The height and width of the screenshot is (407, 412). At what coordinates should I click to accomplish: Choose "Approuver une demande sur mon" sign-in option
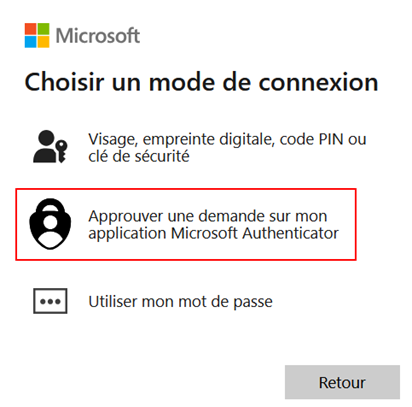coord(208,216)
